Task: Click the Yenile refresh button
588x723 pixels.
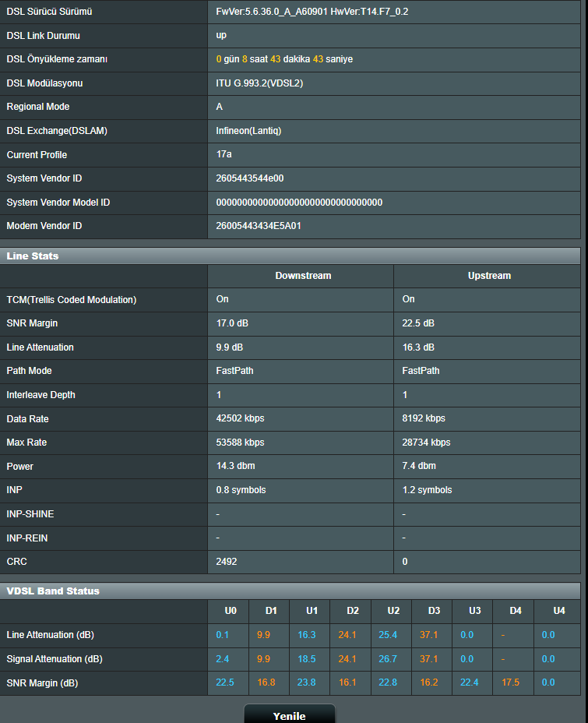Action: point(289,715)
